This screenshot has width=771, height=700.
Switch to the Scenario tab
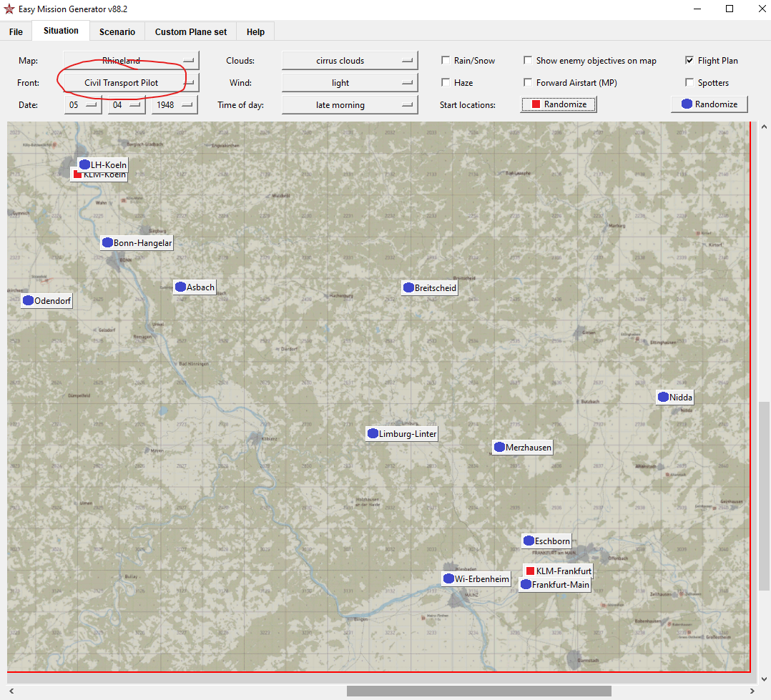click(x=117, y=32)
